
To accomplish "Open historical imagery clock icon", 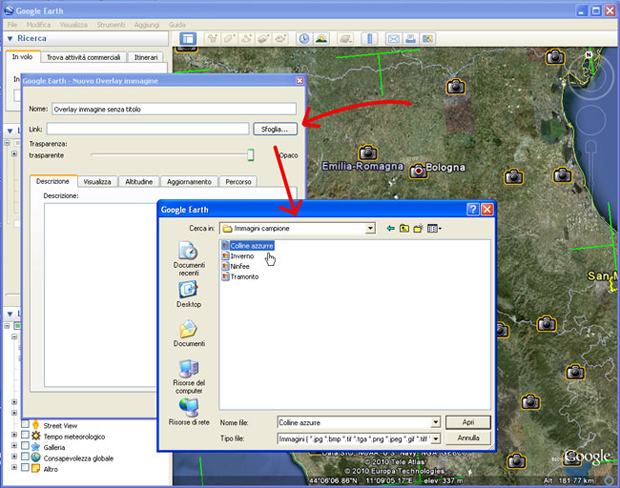I will [304, 39].
